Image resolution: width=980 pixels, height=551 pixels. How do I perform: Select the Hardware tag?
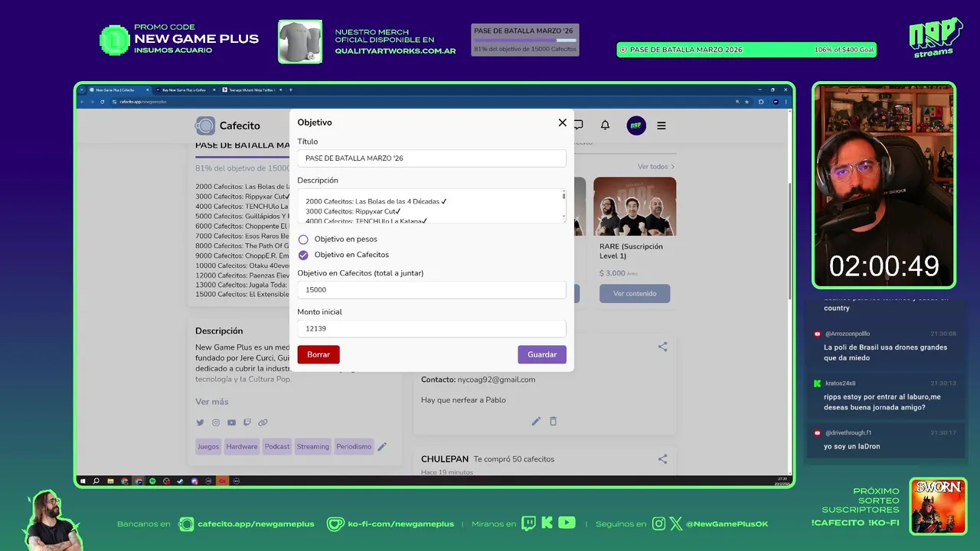point(242,446)
